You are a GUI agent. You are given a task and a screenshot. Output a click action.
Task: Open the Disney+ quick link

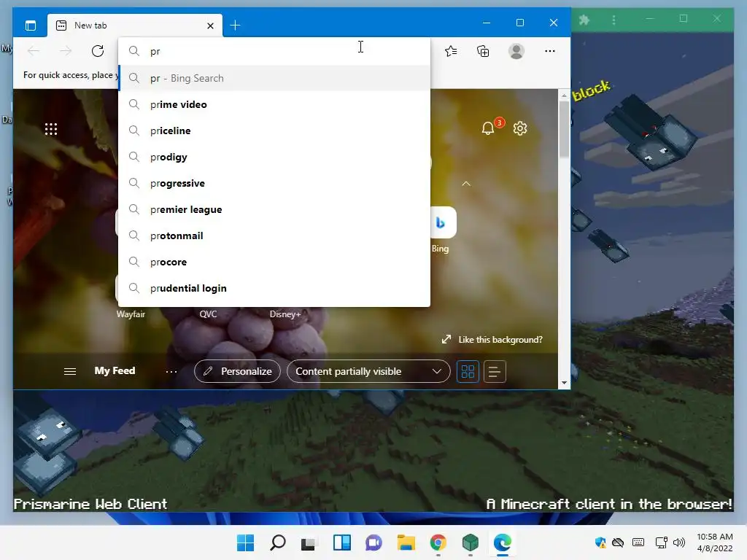(x=285, y=314)
